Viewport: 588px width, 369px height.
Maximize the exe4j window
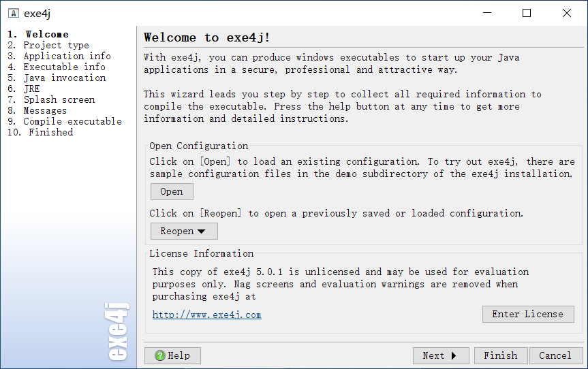coord(527,13)
